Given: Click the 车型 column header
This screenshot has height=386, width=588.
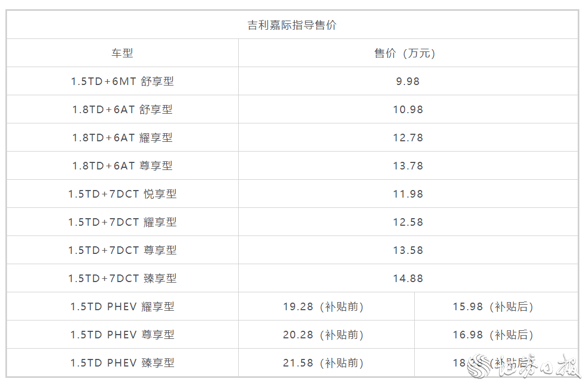Looking at the screenshot, I should click(122, 53).
